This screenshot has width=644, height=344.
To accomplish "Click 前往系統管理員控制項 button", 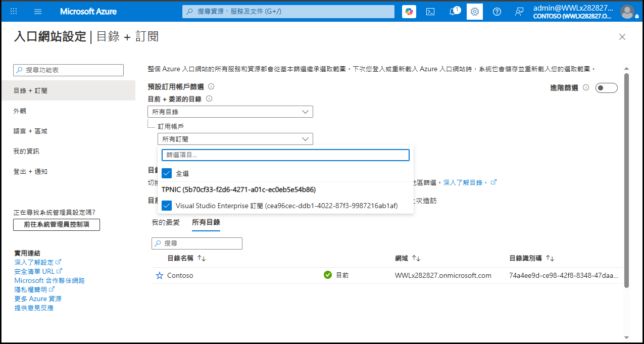I will 57,224.
